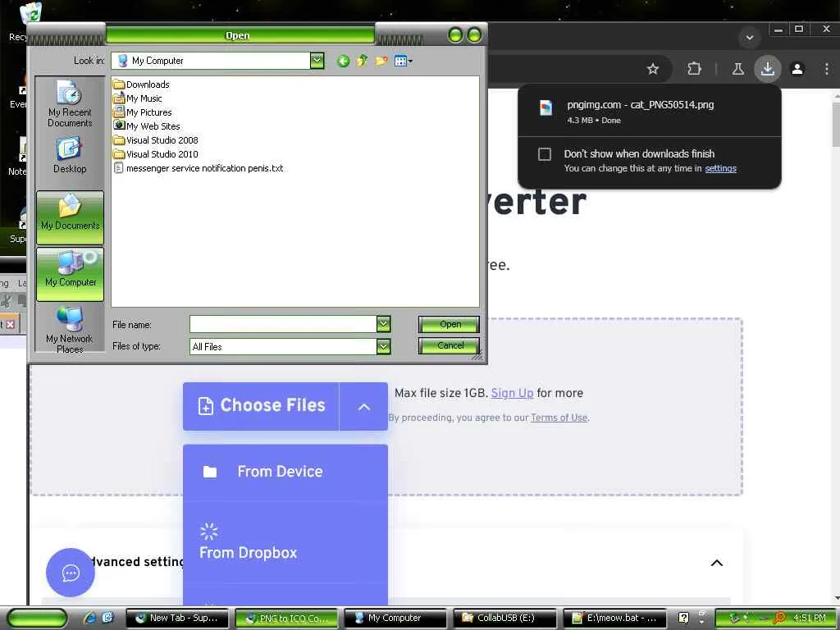Switch to CollabUSB (E:) taskbar window
This screenshot has height=630, width=840.
point(505,619)
